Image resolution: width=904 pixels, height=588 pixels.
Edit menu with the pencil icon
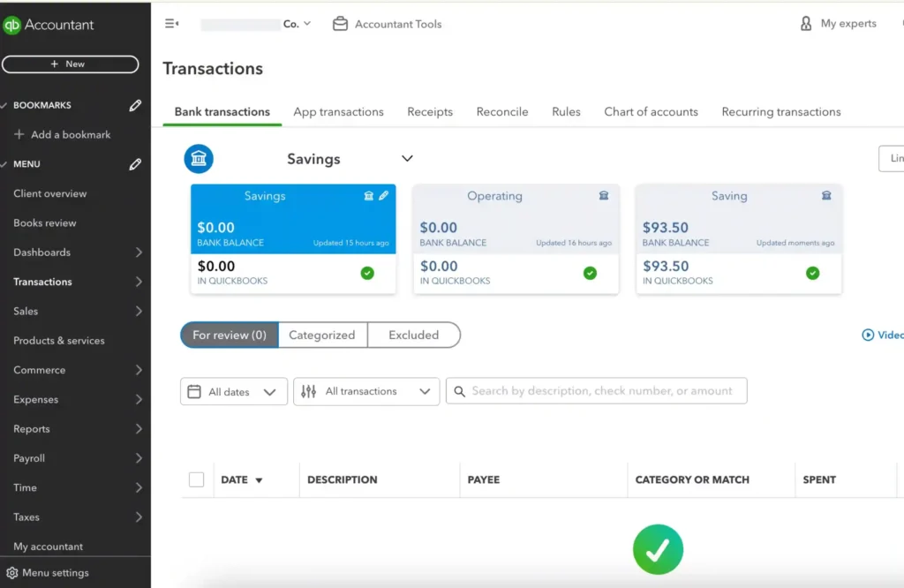(135, 164)
